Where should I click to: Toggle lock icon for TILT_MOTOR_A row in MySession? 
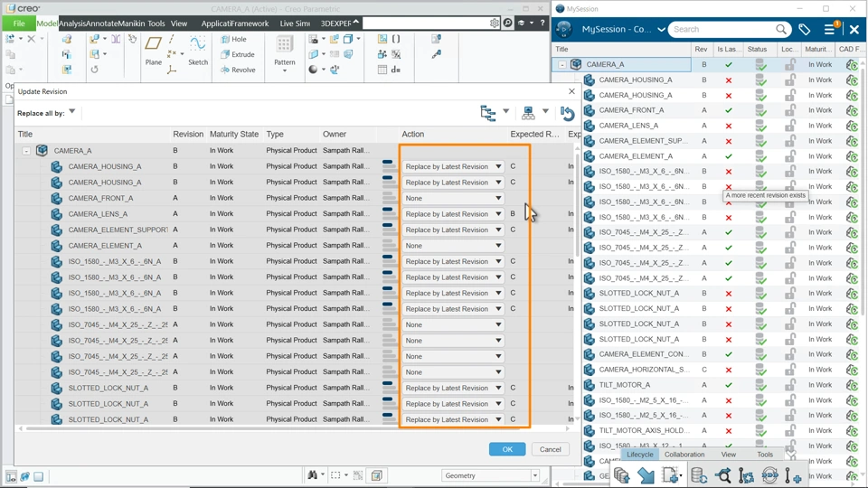tap(790, 385)
